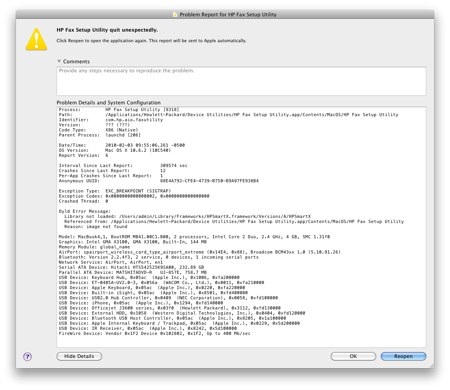Click the 'Graphics: Intel GMA X3100' line
The height and width of the screenshot is (390, 450).
tap(133, 242)
